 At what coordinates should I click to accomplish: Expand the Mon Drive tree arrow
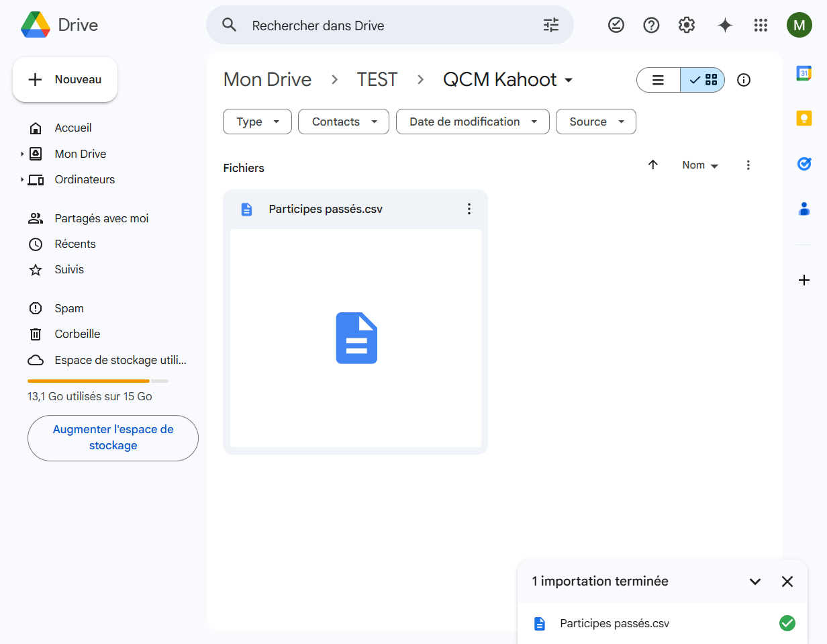(x=22, y=154)
